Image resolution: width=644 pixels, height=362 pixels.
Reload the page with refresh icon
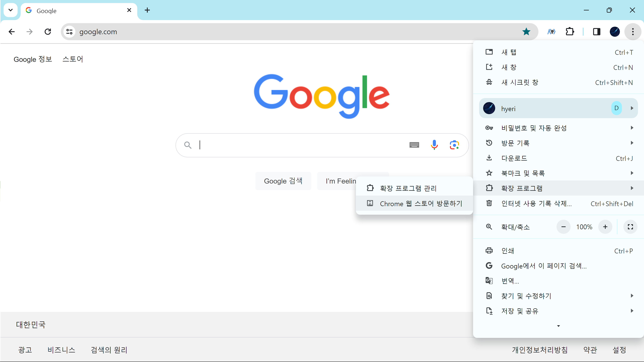click(x=48, y=32)
